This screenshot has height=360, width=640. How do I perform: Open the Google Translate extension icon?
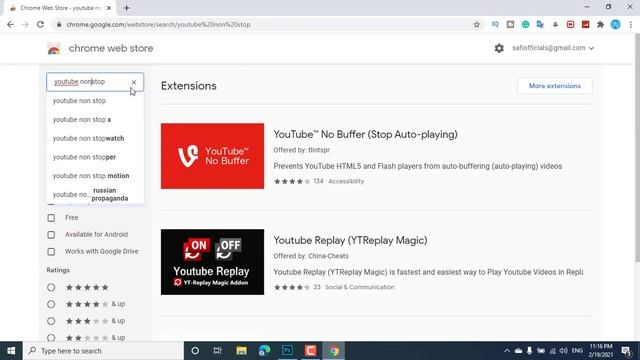tap(540, 24)
